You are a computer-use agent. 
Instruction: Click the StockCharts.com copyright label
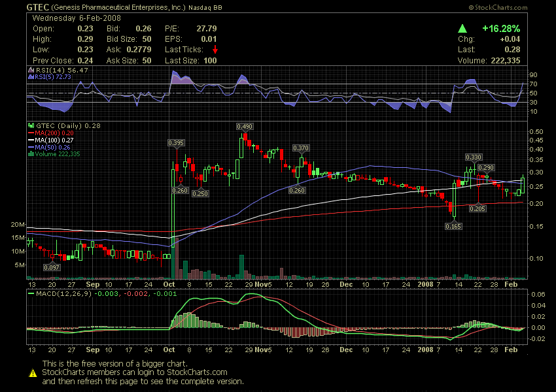click(x=498, y=7)
